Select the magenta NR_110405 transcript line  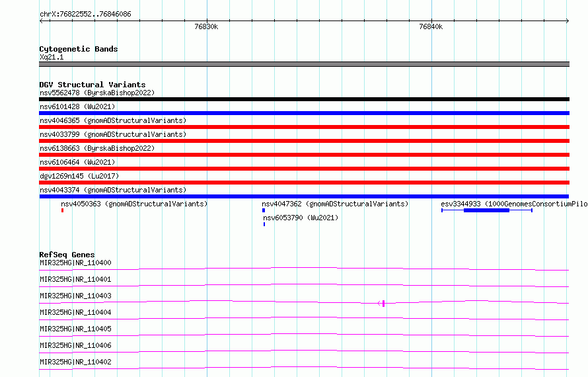coord(304,335)
